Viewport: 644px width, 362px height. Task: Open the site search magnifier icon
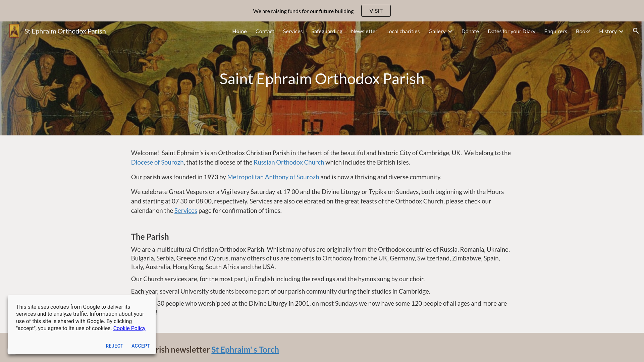[x=636, y=31]
